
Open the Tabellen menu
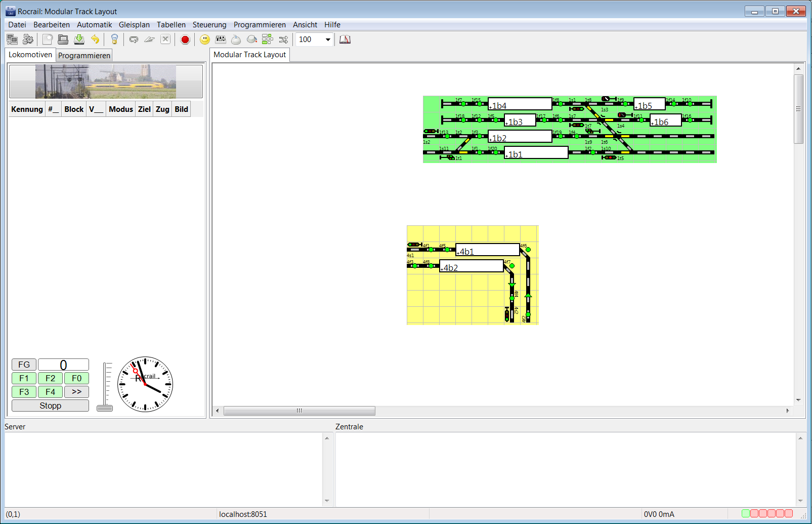coord(171,25)
